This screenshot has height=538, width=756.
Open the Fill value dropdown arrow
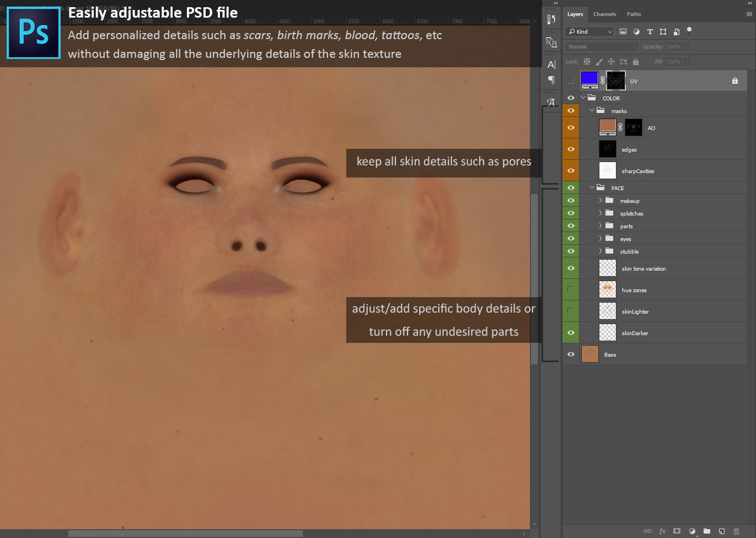pos(687,62)
